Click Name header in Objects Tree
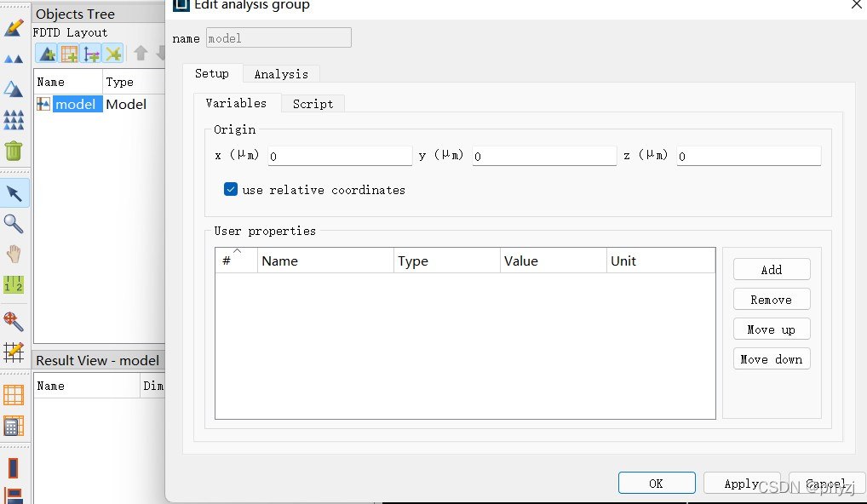The height and width of the screenshot is (504, 867). pyautogui.click(x=68, y=82)
